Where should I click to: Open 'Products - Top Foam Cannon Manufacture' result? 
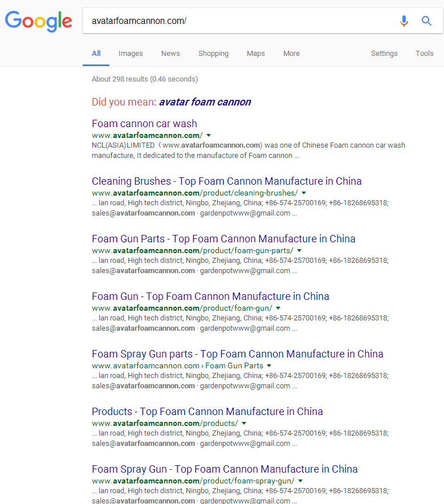207,412
